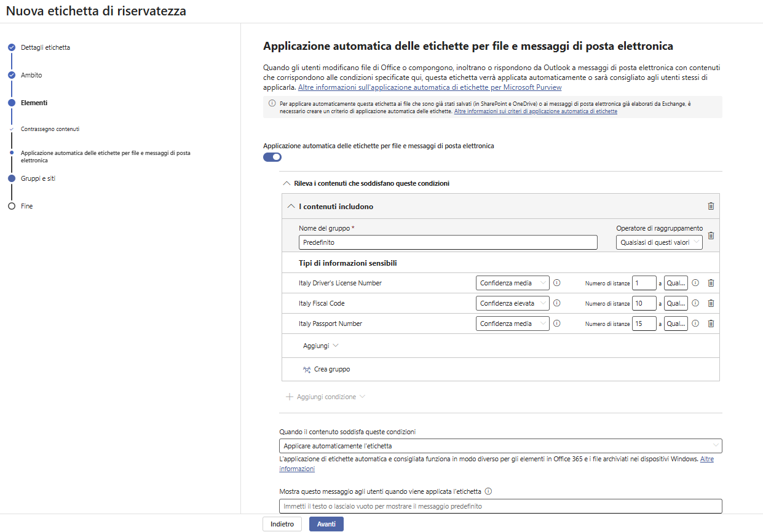Click the Nome del gruppo text field

click(448, 242)
